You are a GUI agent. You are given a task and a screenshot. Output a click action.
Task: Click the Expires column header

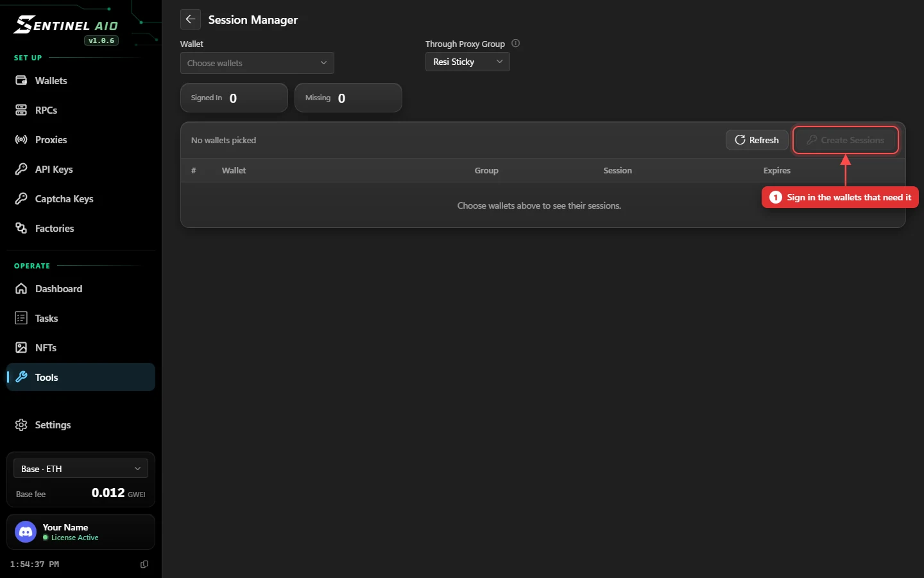(777, 170)
